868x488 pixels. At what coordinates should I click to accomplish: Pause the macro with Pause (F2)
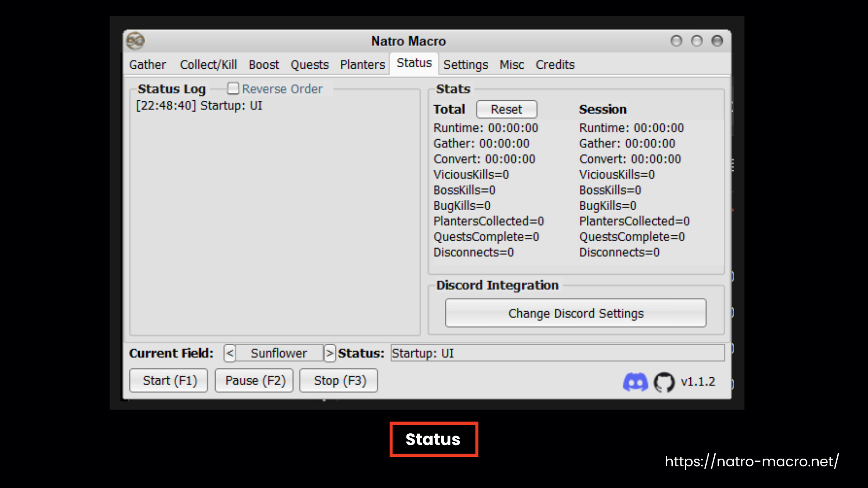point(254,380)
